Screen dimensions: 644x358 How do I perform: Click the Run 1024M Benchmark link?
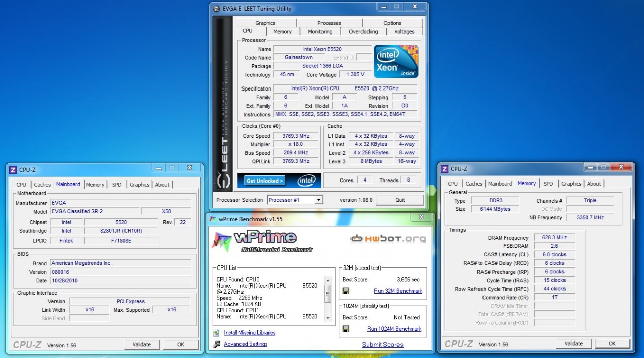click(394, 329)
